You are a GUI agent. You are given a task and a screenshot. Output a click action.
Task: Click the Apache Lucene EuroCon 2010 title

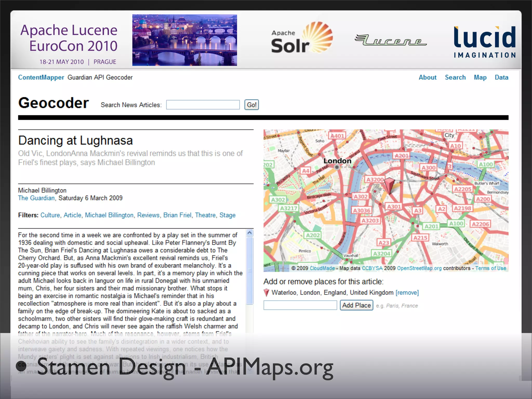[x=69, y=38]
